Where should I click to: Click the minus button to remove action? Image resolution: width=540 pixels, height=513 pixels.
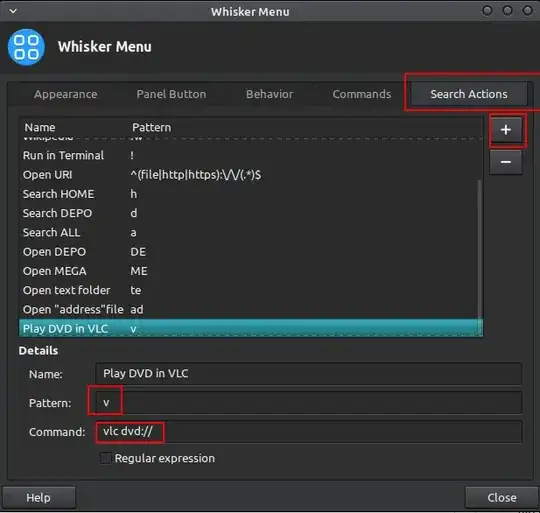[x=506, y=162]
